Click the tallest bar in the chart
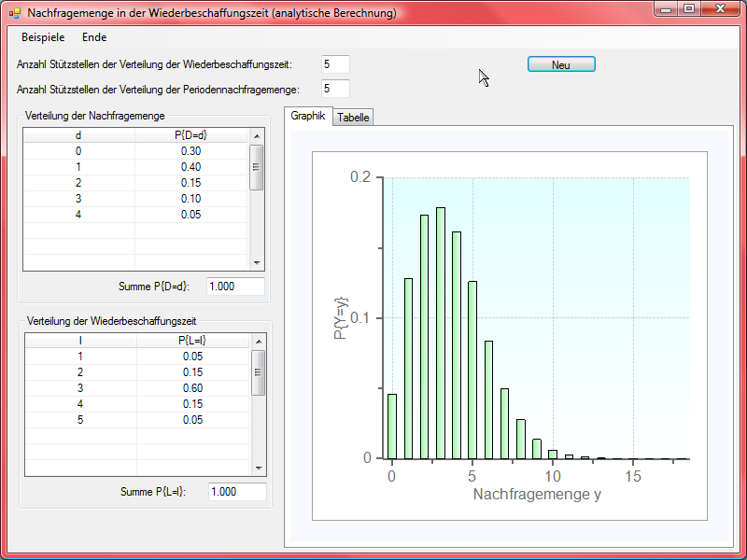 point(441,333)
